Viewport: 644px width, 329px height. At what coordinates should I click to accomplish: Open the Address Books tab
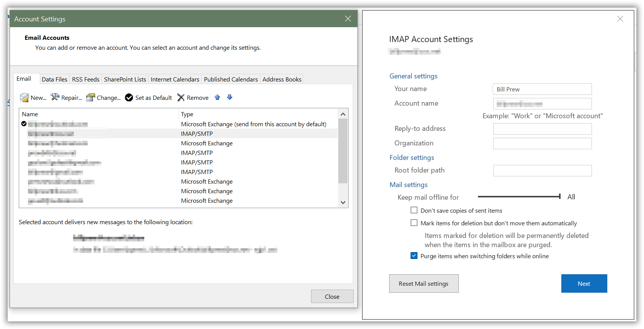282,79
